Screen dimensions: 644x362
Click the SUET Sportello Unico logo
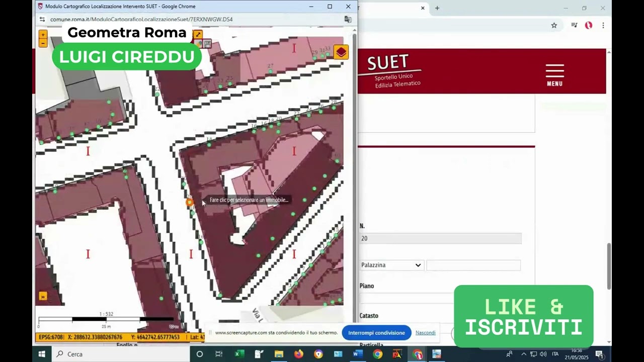pos(395,72)
